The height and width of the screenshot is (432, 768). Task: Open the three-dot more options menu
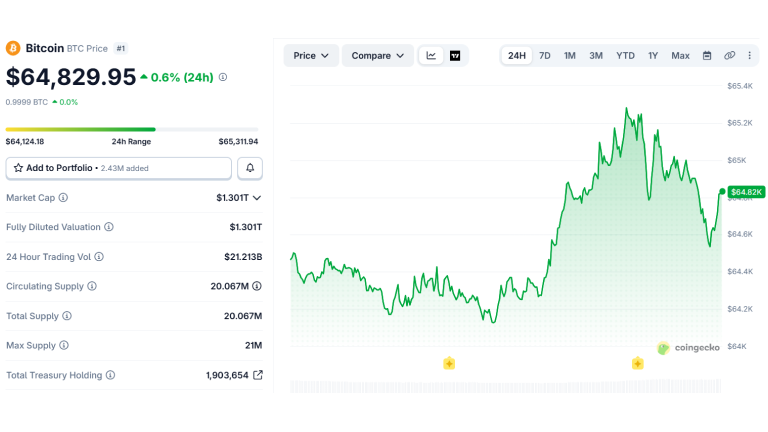(749, 55)
